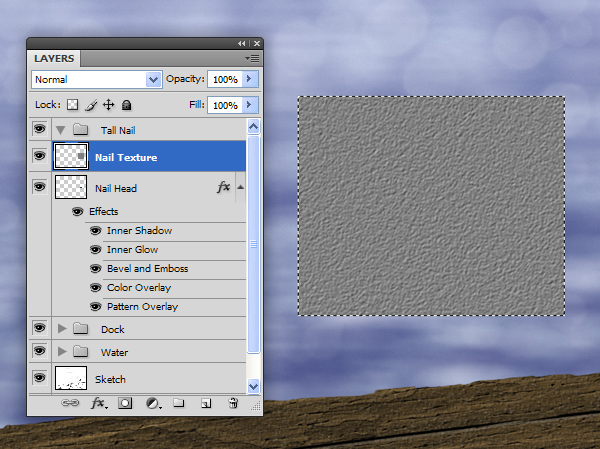Click the Dock group folder icon
Screen dimensions: 600x449
(80, 328)
